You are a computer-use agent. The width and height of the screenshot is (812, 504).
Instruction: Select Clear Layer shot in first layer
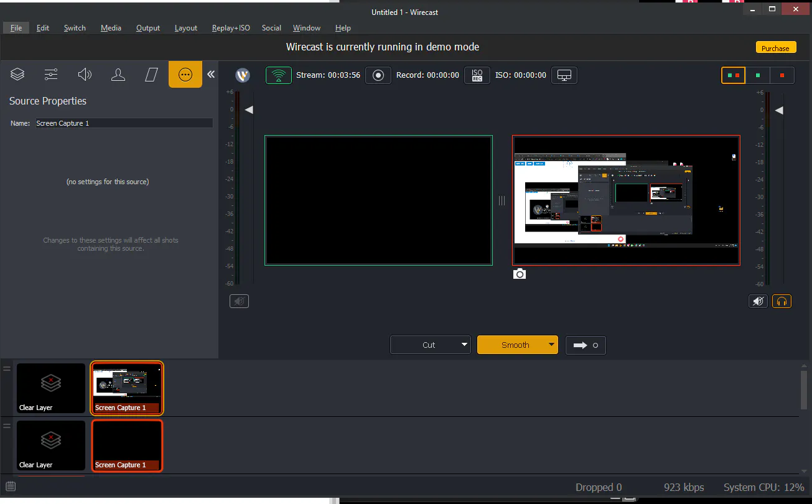click(51, 388)
